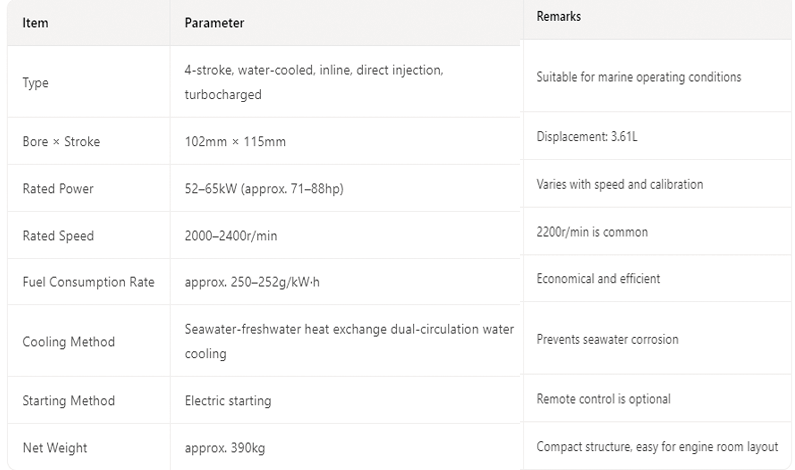Select the Electric starting cell
This screenshot has width=795, height=470.
[x=228, y=401]
